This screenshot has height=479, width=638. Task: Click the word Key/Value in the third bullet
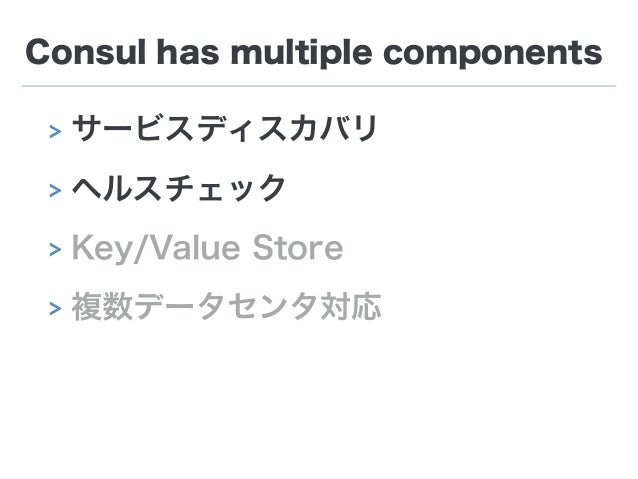156,248
